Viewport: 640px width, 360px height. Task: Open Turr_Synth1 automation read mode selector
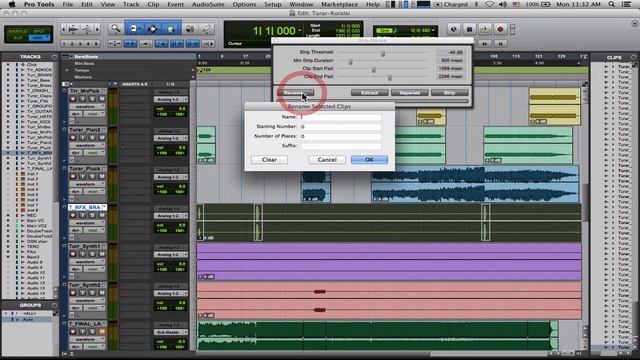95,269
